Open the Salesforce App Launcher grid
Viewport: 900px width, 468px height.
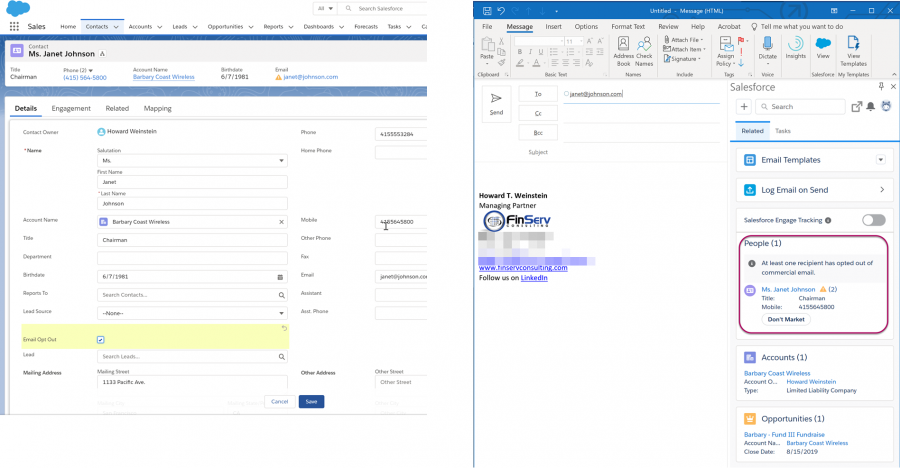pyautogui.click(x=14, y=27)
